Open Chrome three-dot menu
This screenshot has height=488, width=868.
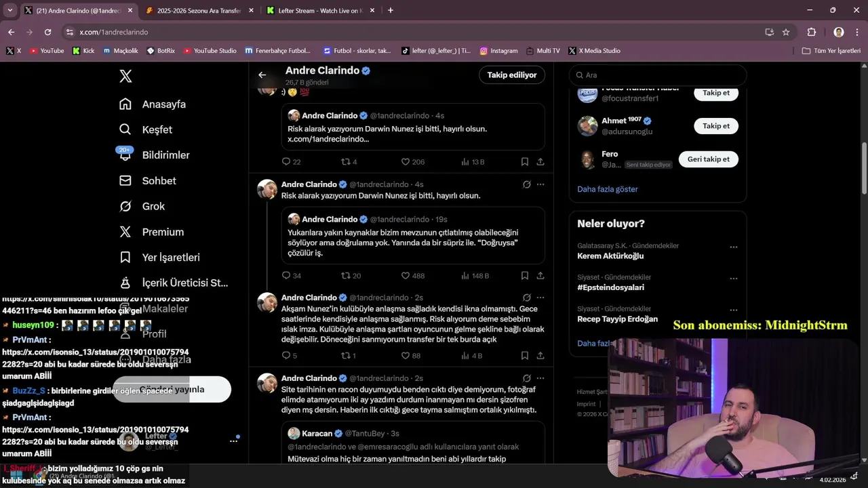point(856,32)
